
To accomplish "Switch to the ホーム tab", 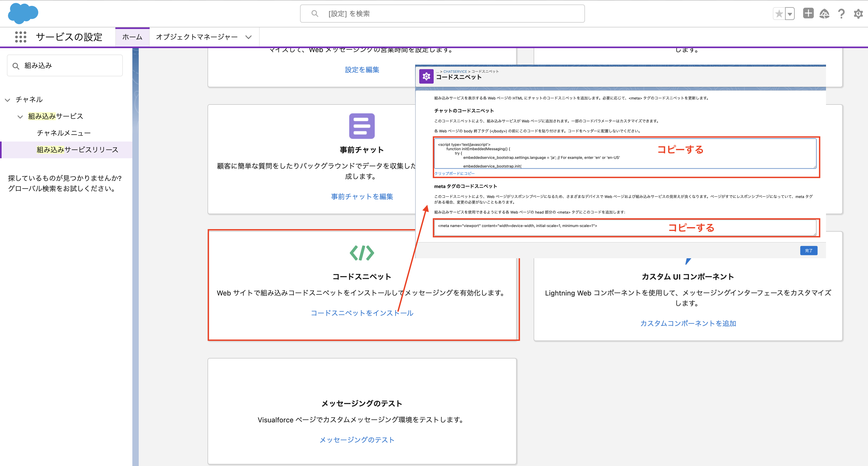I will click(132, 37).
